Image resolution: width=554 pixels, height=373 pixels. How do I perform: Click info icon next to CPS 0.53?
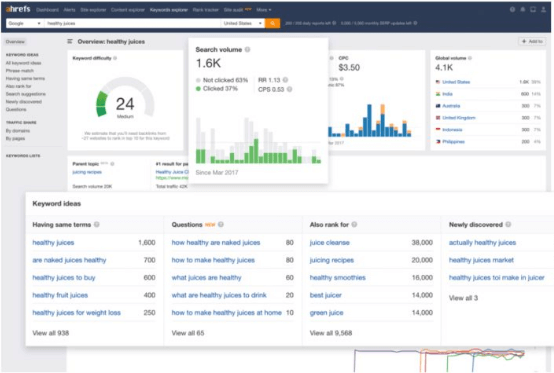coord(289,89)
